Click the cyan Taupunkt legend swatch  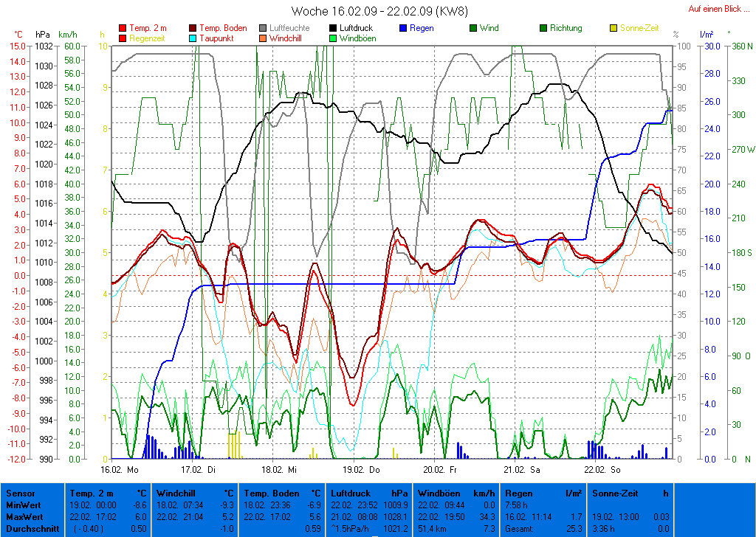point(193,38)
